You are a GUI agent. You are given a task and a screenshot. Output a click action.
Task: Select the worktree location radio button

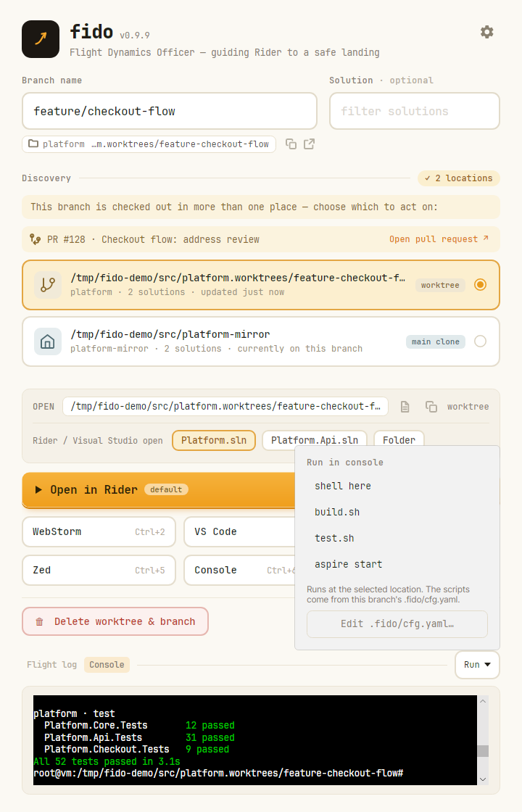click(480, 285)
